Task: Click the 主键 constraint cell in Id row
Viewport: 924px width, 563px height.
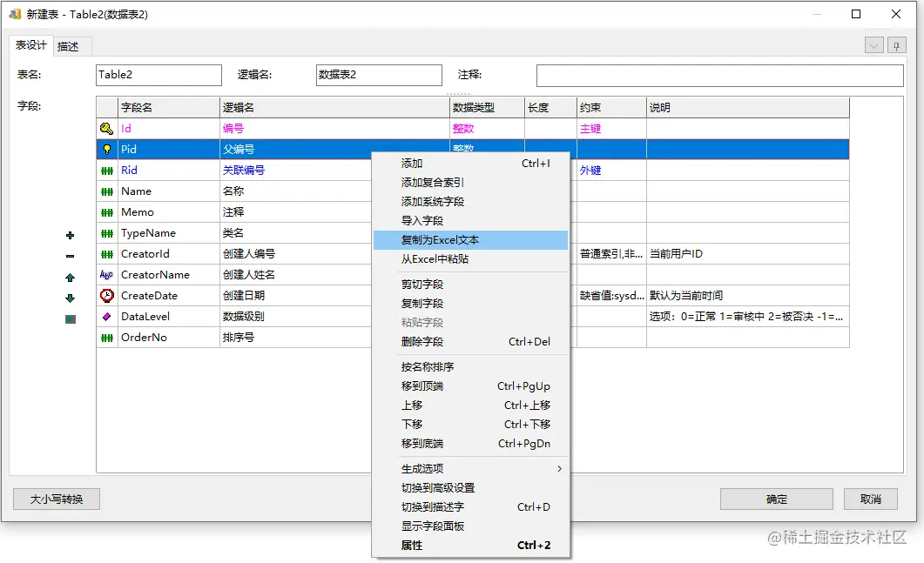Action: (611, 129)
